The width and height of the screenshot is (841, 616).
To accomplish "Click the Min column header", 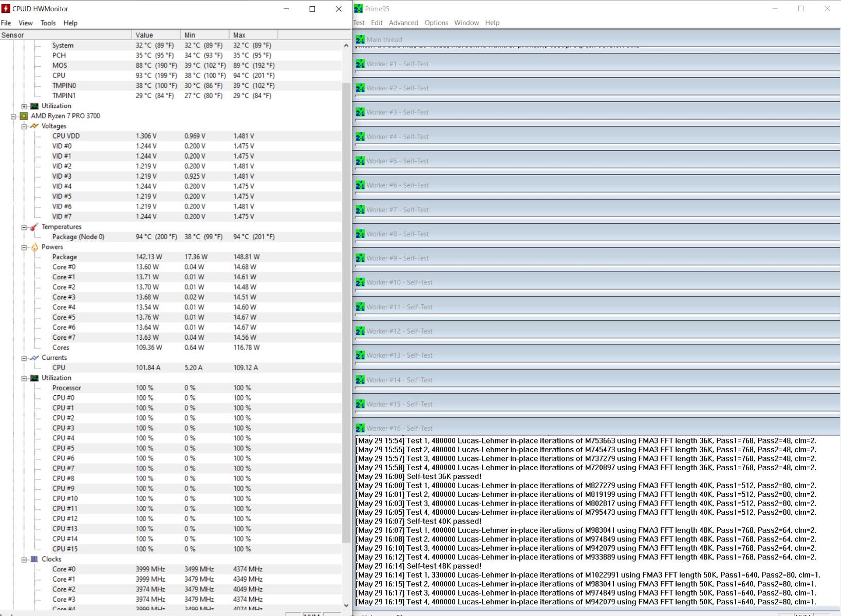I will click(205, 35).
